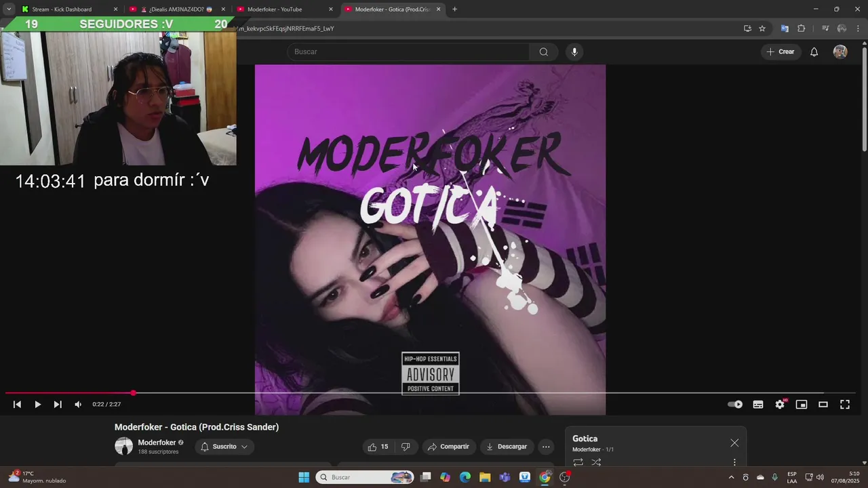Open the Crear menu
The height and width of the screenshot is (488, 868).
[780, 52]
